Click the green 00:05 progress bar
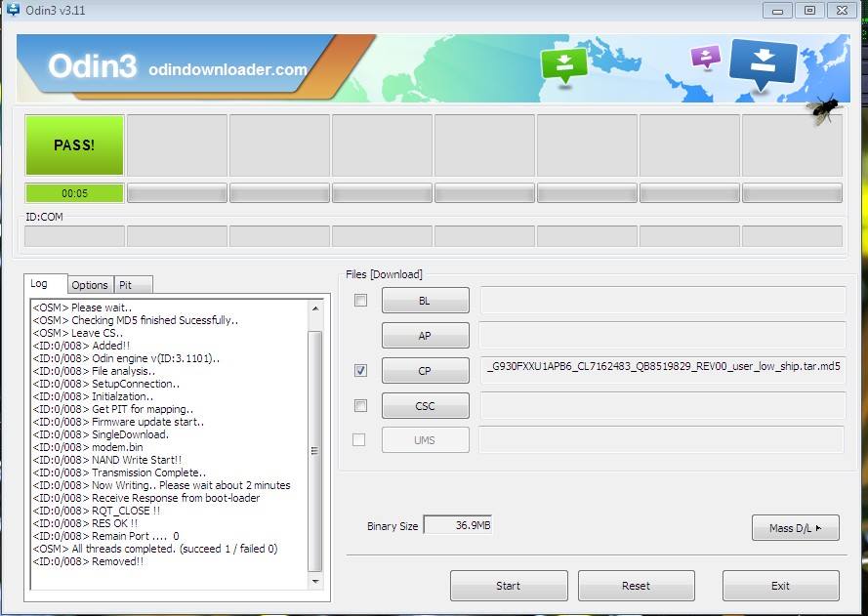Image resolution: width=868 pixels, height=616 pixels. point(74,192)
